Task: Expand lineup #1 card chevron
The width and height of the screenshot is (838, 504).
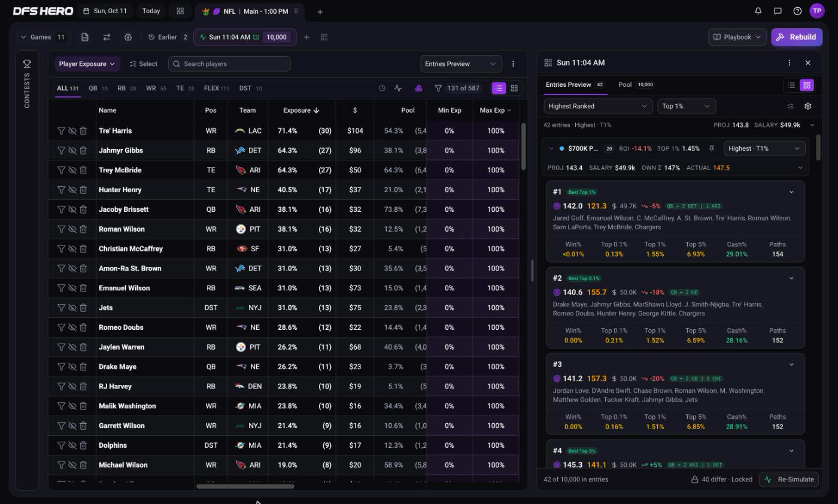Action: 791,192
